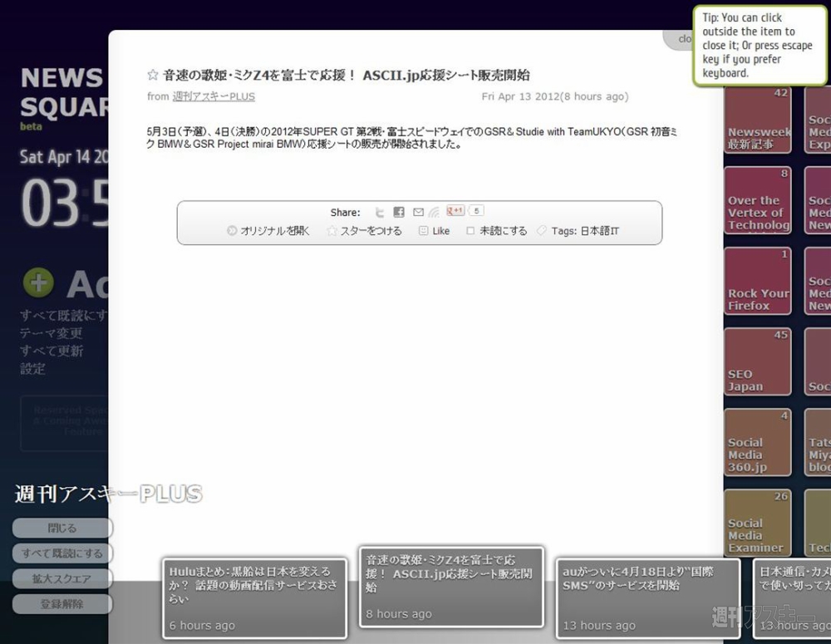Open the Social Media Examiner feed tile
This screenshot has height=644, width=831.
click(758, 523)
